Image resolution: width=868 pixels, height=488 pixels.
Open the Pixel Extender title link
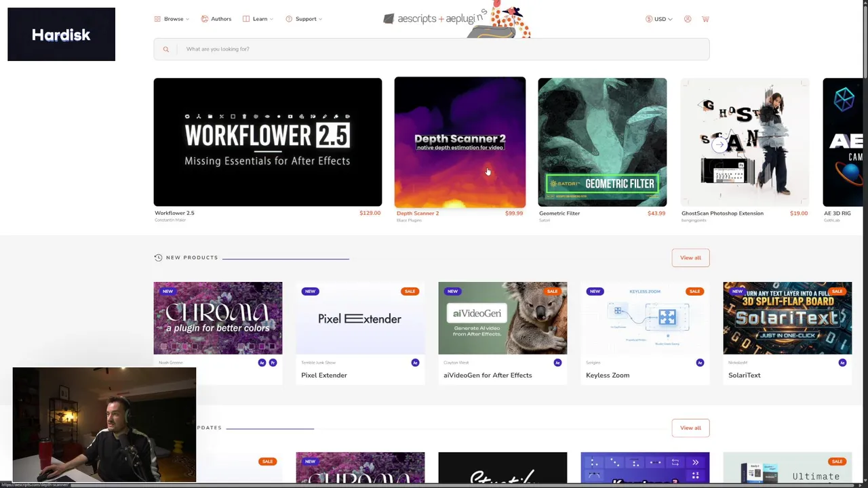pyautogui.click(x=324, y=375)
